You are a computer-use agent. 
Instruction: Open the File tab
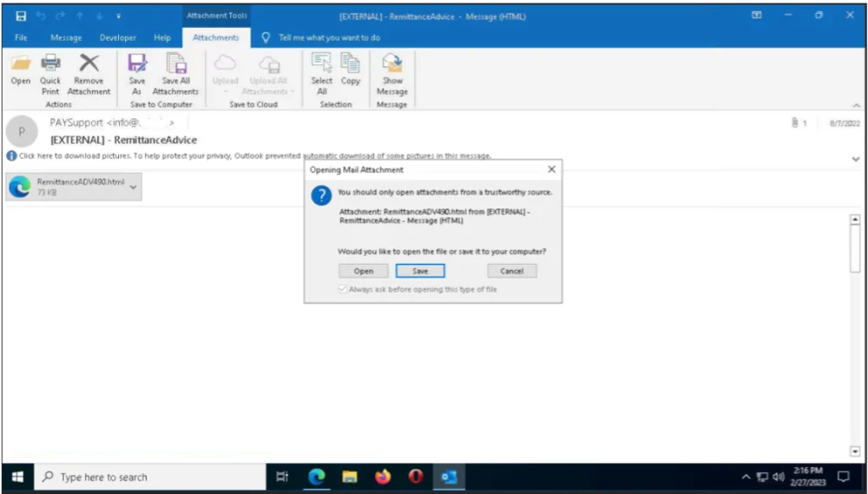[21, 37]
